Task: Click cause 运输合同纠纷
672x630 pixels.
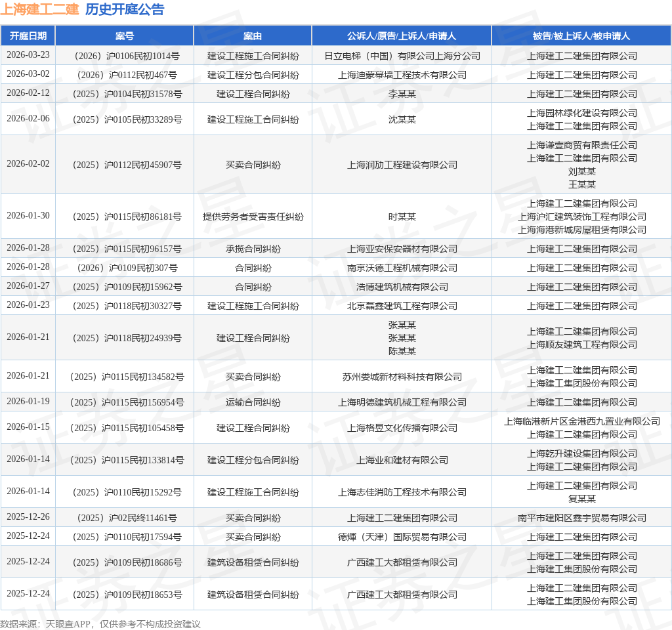Action: pyautogui.click(x=253, y=402)
